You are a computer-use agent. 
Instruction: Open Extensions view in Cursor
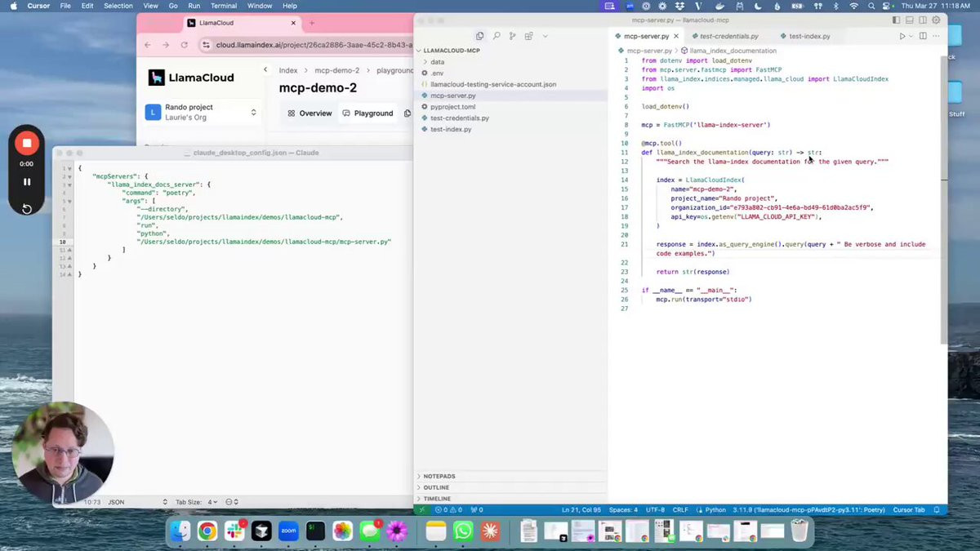coord(528,36)
